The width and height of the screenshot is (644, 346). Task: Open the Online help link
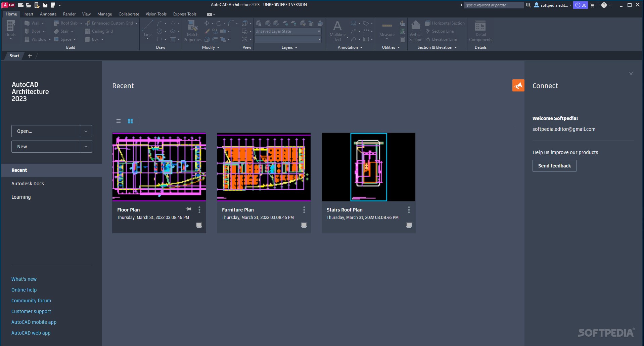24,290
